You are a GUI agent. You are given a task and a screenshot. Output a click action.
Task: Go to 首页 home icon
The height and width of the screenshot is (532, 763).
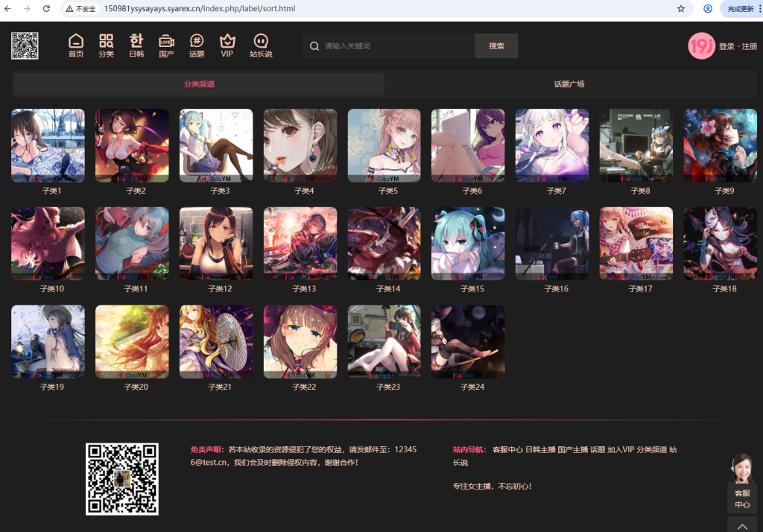coord(76,45)
